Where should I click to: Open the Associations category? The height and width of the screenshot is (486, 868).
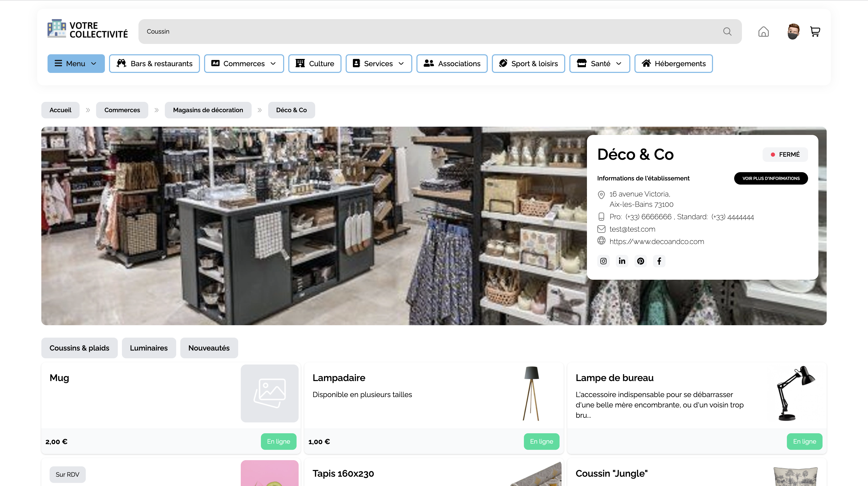coord(452,63)
